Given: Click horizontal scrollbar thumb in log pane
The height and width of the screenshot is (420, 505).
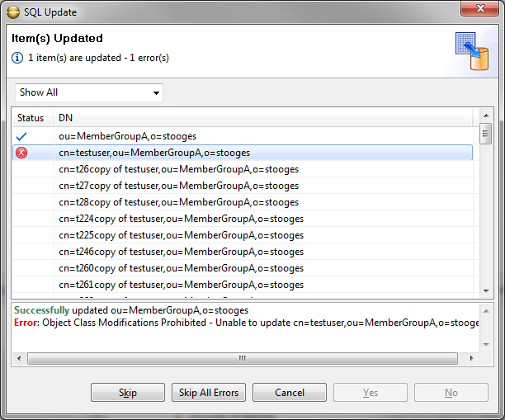Looking at the screenshot, I should click(241, 359).
